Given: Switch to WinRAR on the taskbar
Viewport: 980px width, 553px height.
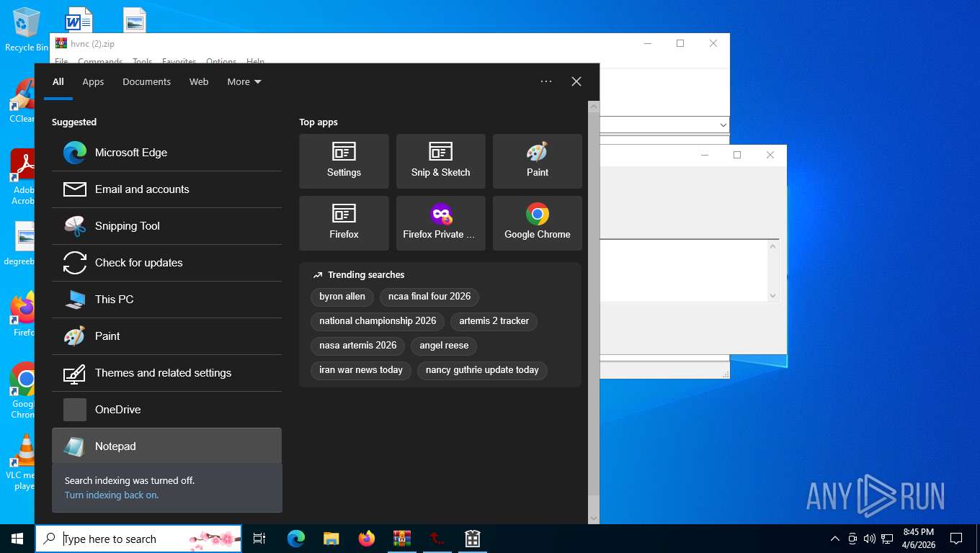Looking at the screenshot, I should [x=402, y=539].
